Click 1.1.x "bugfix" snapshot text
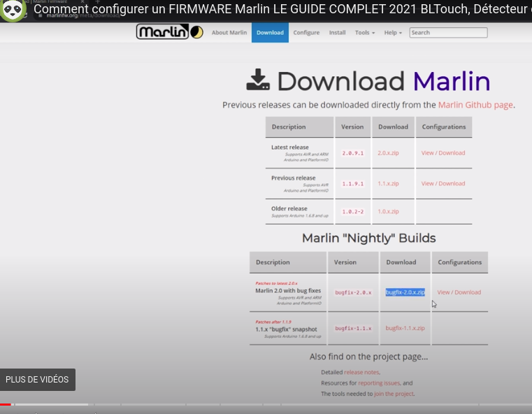532x414 pixels. coord(287,329)
